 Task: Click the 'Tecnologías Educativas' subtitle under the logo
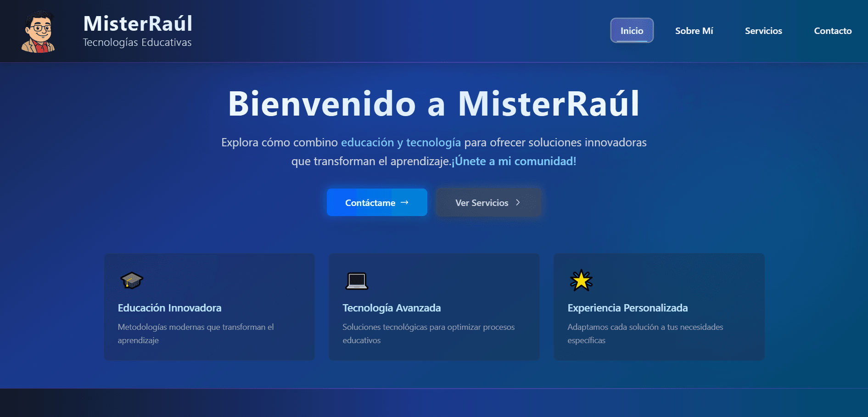point(137,42)
